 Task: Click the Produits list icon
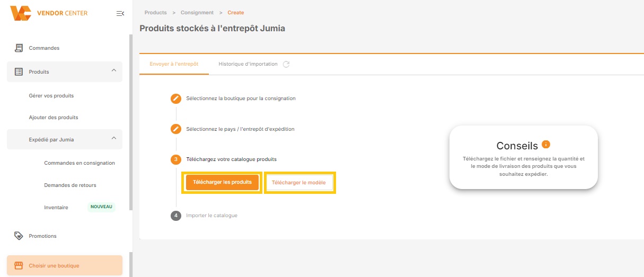click(19, 72)
